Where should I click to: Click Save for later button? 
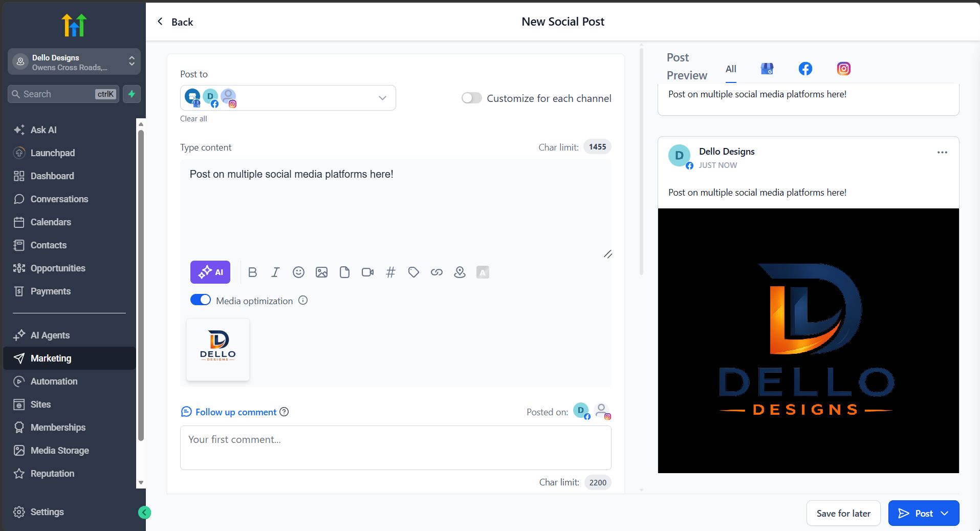[x=843, y=513]
